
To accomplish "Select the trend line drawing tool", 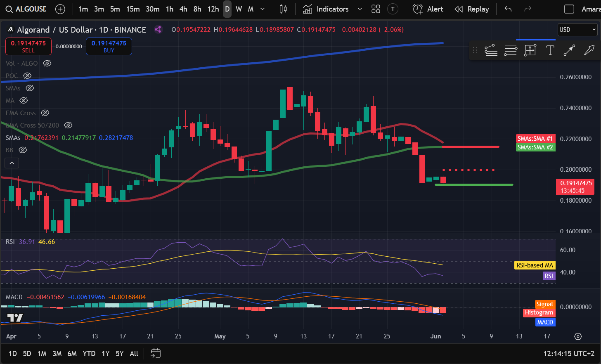I will click(x=491, y=50).
